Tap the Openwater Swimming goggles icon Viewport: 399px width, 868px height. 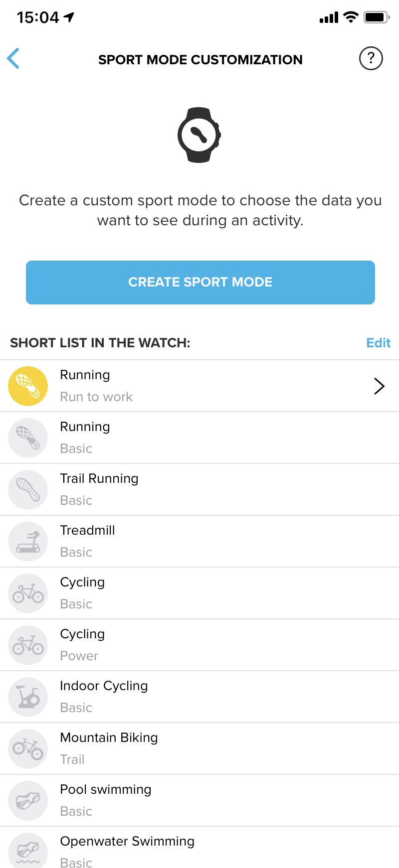[28, 851]
